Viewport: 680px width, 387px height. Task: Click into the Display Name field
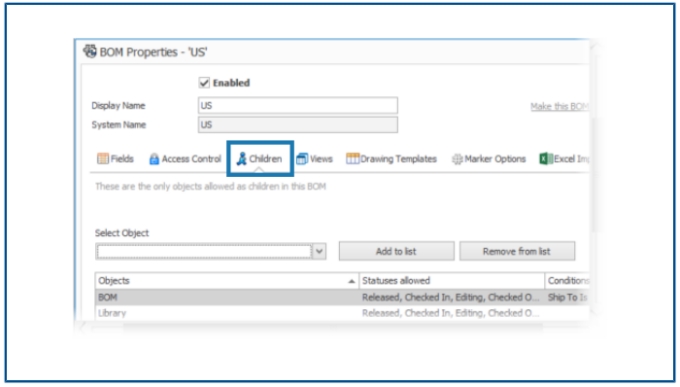pyautogui.click(x=298, y=105)
